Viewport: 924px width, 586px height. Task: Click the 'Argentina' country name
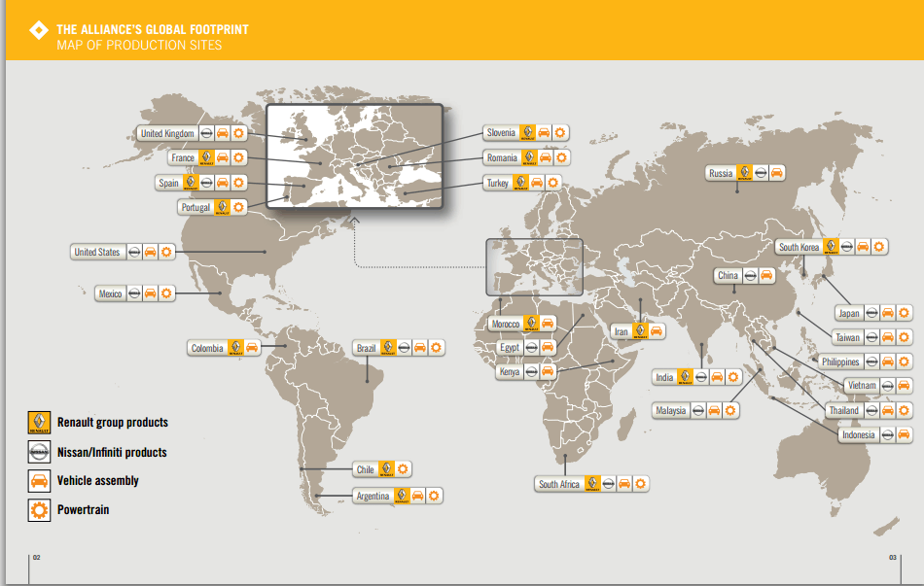(x=373, y=496)
